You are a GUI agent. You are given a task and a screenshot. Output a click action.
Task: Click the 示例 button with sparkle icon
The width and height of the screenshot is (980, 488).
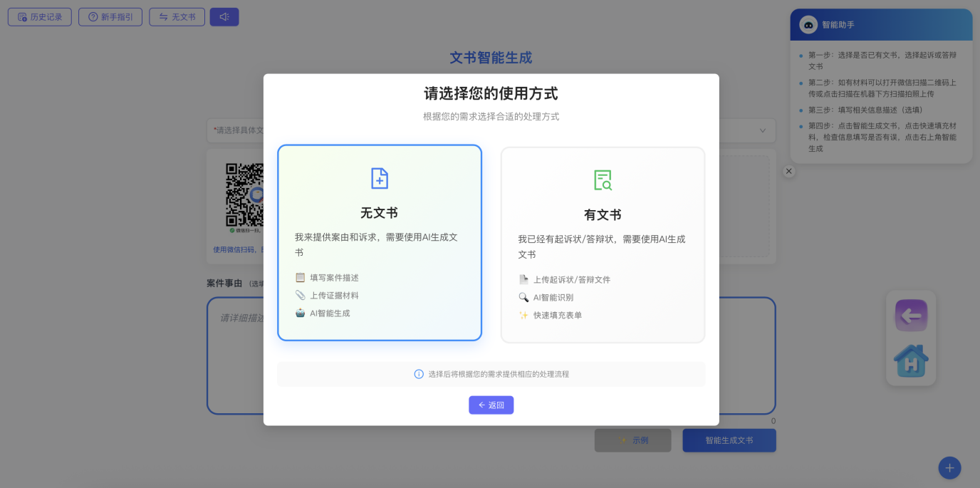point(632,440)
